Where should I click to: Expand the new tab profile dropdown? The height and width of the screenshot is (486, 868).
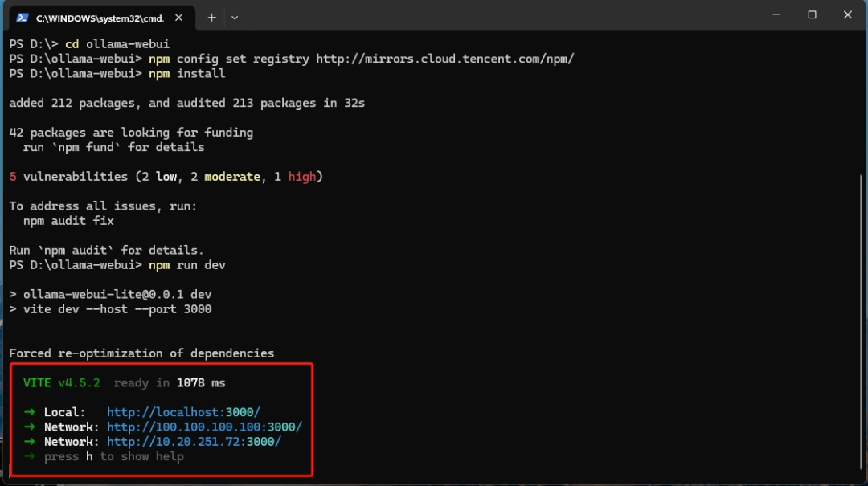(x=235, y=18)
